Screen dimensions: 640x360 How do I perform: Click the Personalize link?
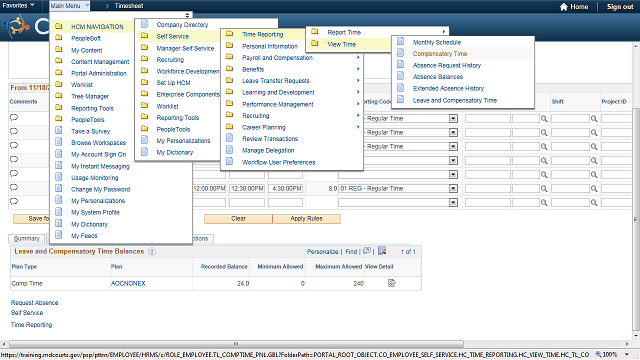322,251
